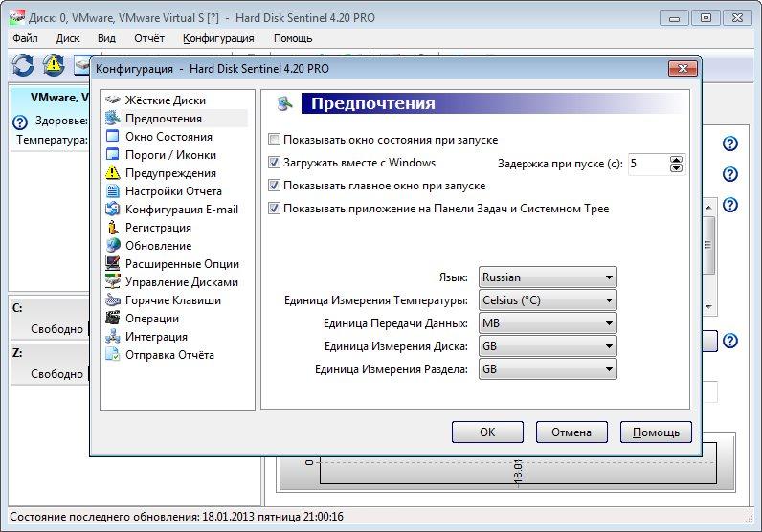Click the warning globe icon in main toolbar
The image size is (762, 532).
coord(54,65)
